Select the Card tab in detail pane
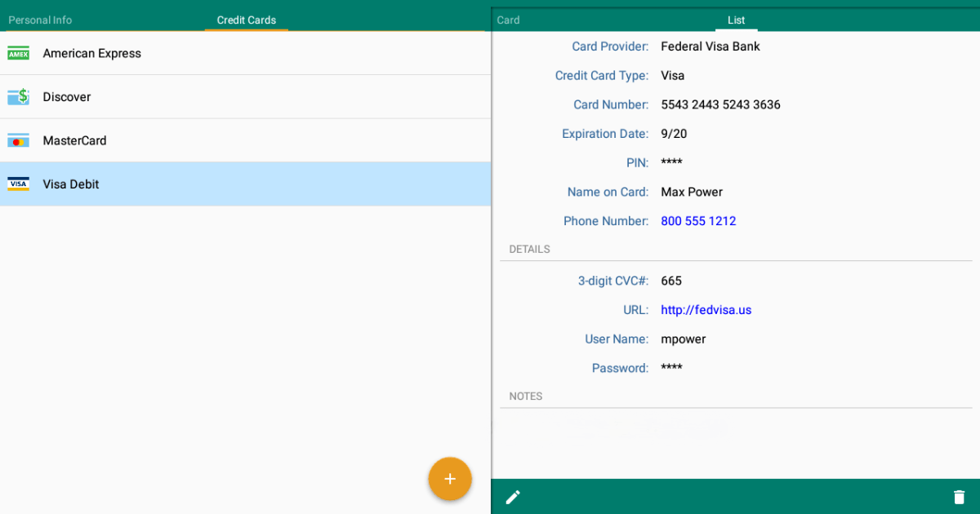 coord(508,20)
